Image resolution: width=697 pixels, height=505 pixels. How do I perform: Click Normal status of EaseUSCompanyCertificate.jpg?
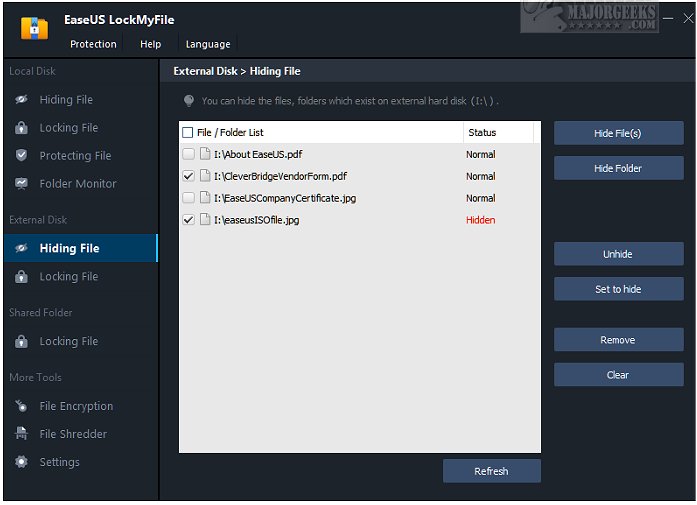pyautogui.click(x=481, y=198)
